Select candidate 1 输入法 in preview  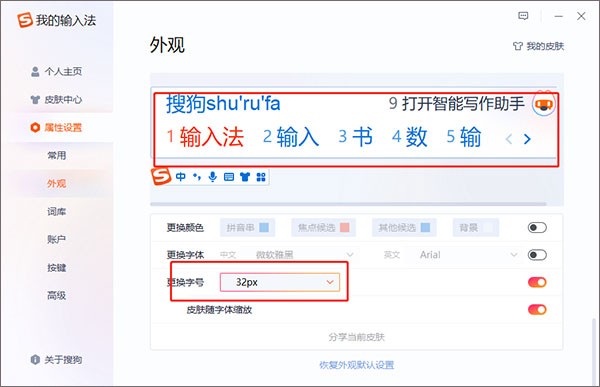tap(205, 137)
